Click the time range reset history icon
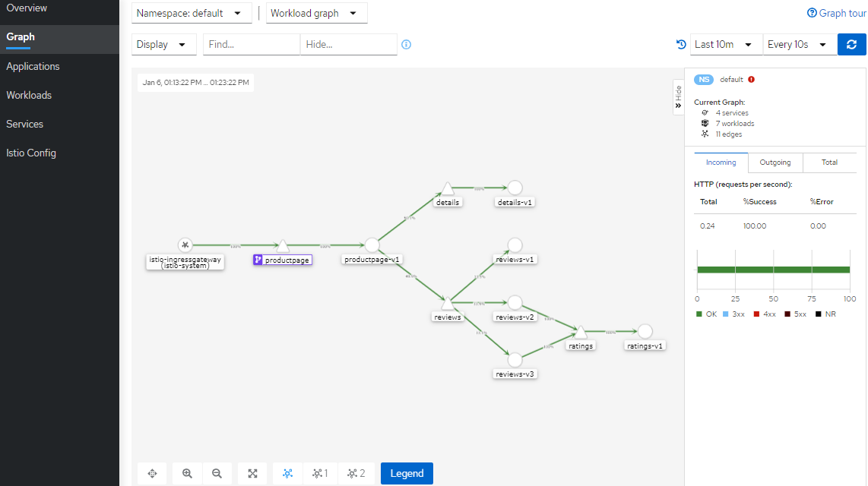The height and width of the screenshot is (486, 868). [x=681, y=44]
